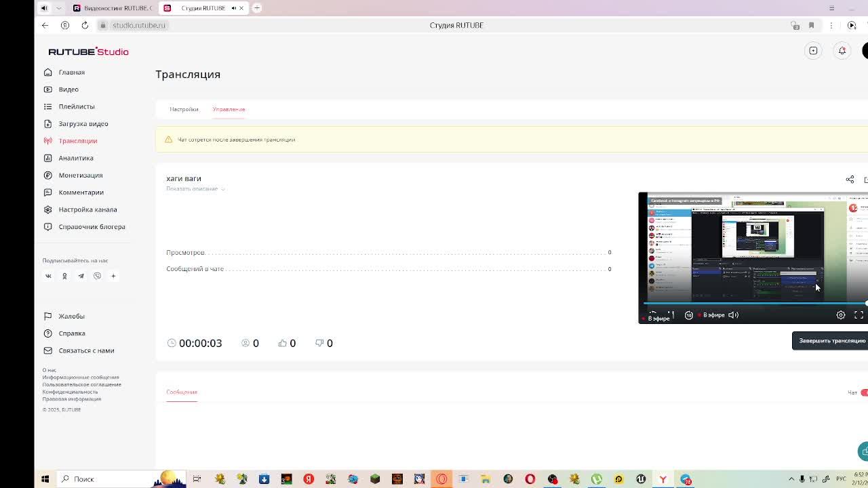Click the lock icon in address bar
Viewport: 868px width, 488px height.
[x=103, y=25]
